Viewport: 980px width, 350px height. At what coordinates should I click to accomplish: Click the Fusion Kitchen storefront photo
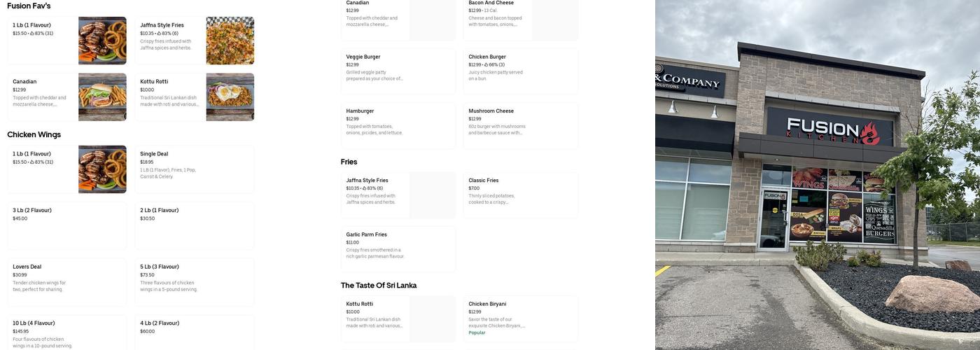817,175
